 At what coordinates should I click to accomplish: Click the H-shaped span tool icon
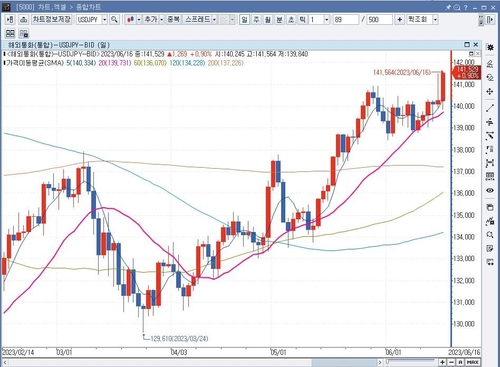coord(490,163)
